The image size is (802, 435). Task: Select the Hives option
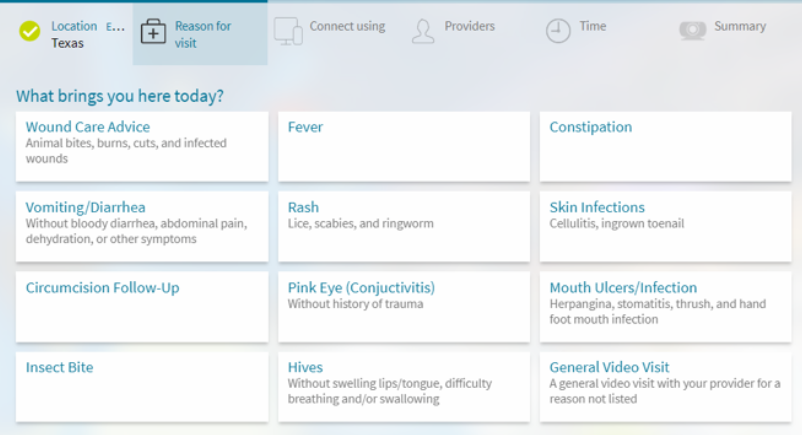404,386
